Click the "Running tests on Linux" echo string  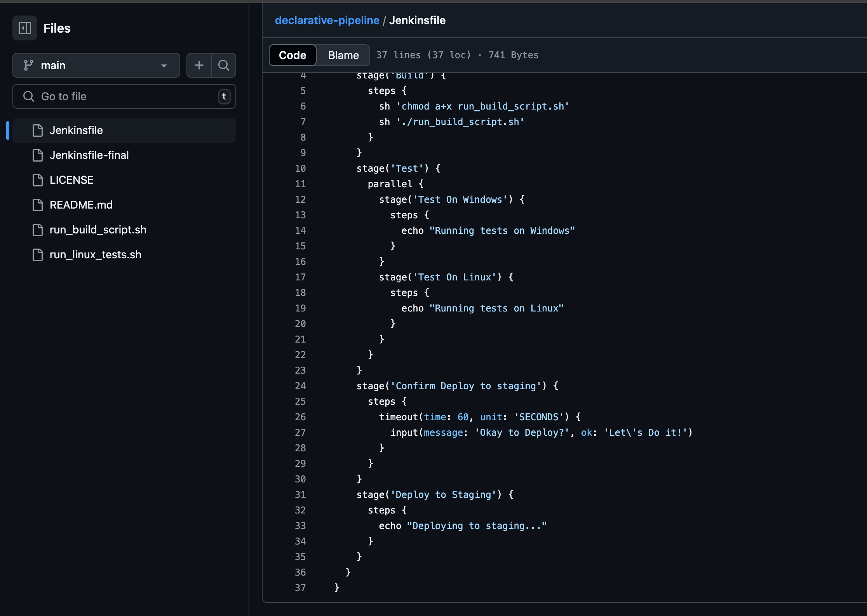496,308
